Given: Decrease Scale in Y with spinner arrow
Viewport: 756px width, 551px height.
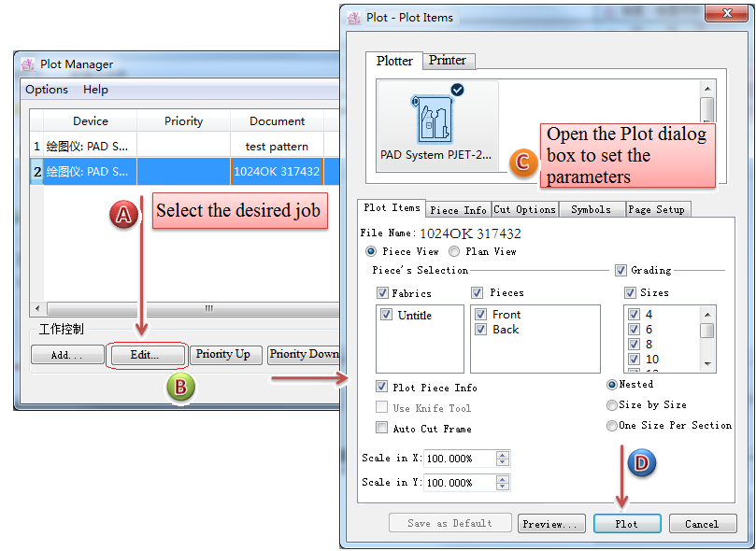Looking at the screenshot, I should pyautogui.click(x=503, y=487).
